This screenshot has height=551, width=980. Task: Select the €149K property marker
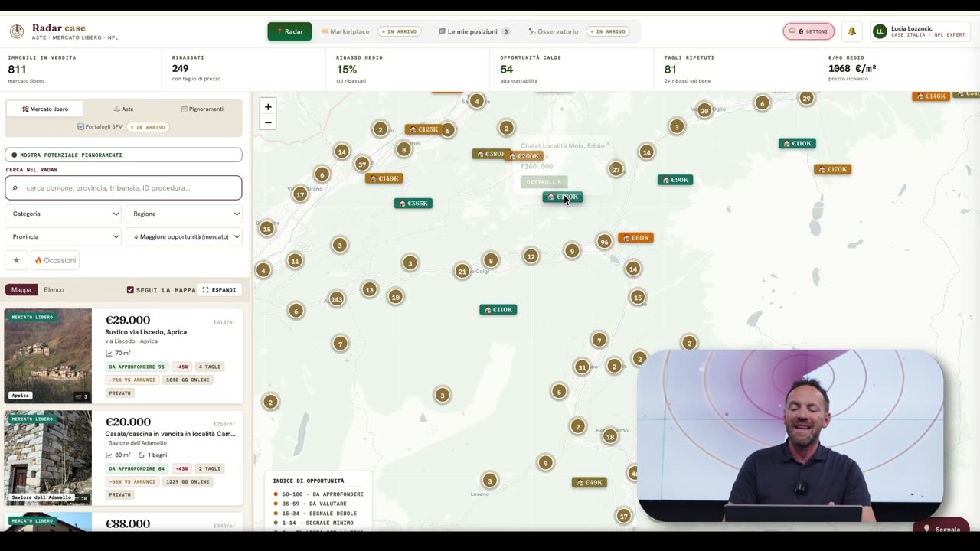[x=384, y=178]
